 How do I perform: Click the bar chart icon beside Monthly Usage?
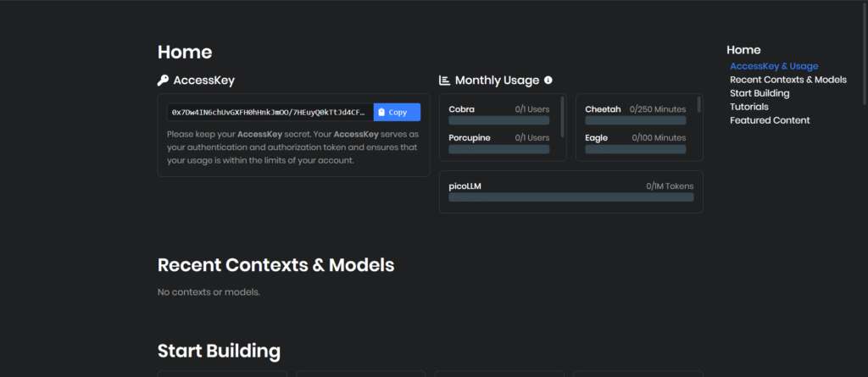pos(444,80)
